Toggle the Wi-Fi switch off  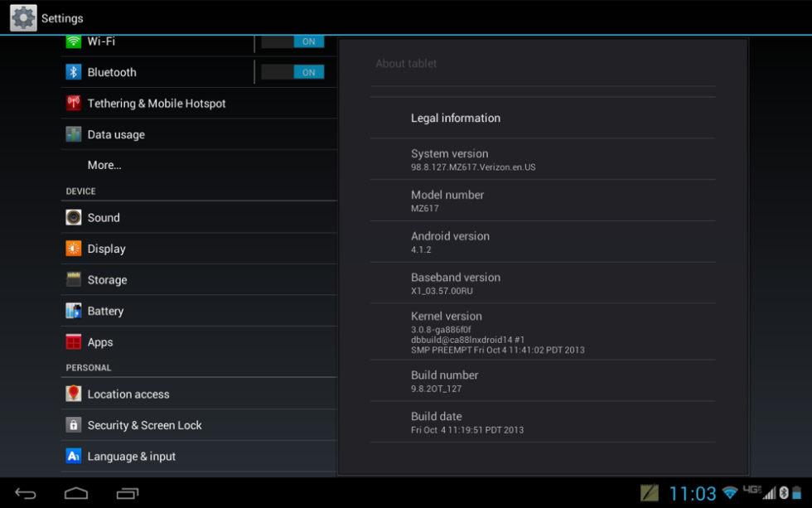[x=292, y=41]
